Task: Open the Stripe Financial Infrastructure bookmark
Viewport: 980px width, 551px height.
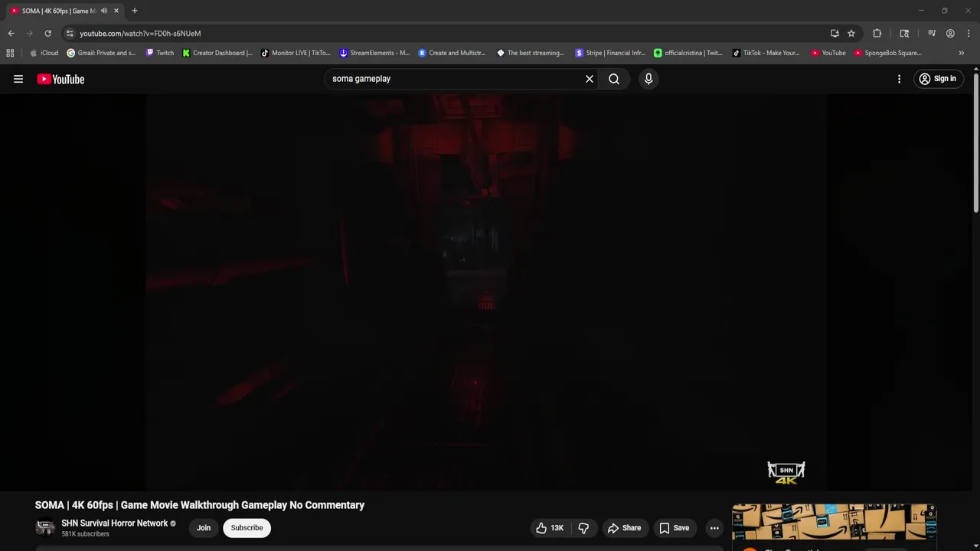Action: click(x=610, y=53)
